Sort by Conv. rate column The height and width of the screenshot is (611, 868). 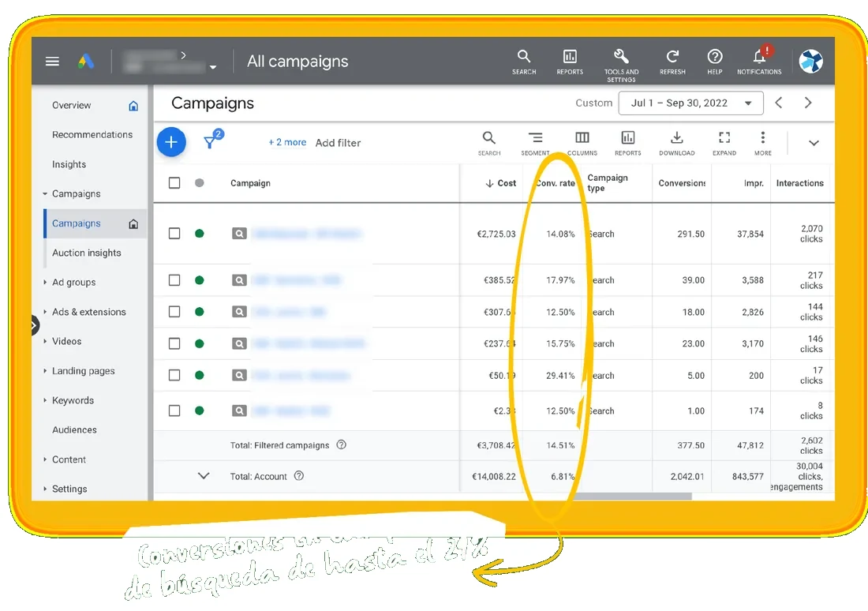pos(556,183)
